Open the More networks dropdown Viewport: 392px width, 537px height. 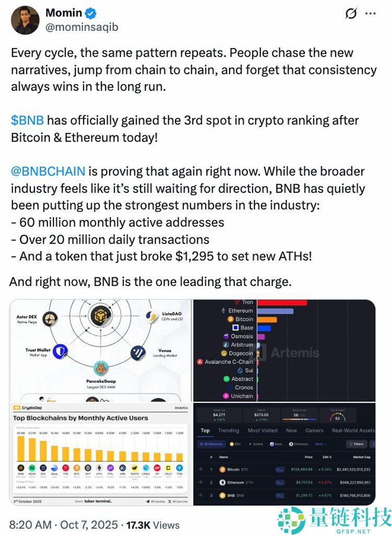(x=319, y=444)
